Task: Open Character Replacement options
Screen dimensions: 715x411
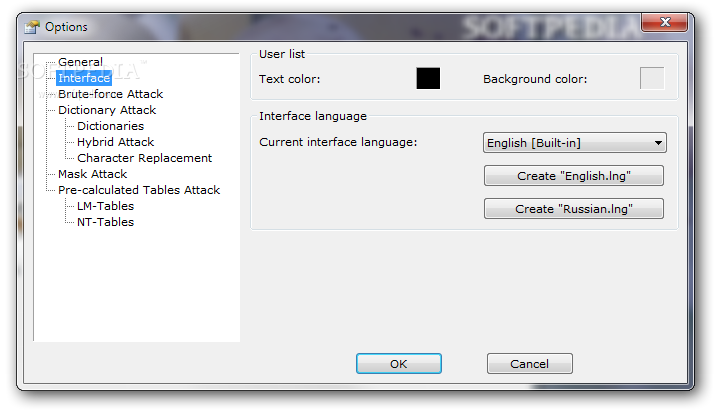Action: [145, 158]
